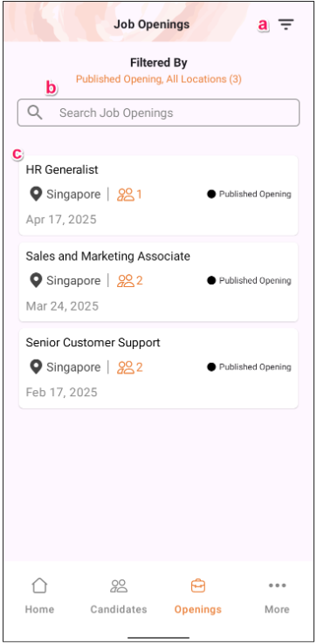This screenshot has height=644, width=317.
Task: Switch to the Candidates tab label
Action: (119, 609)
